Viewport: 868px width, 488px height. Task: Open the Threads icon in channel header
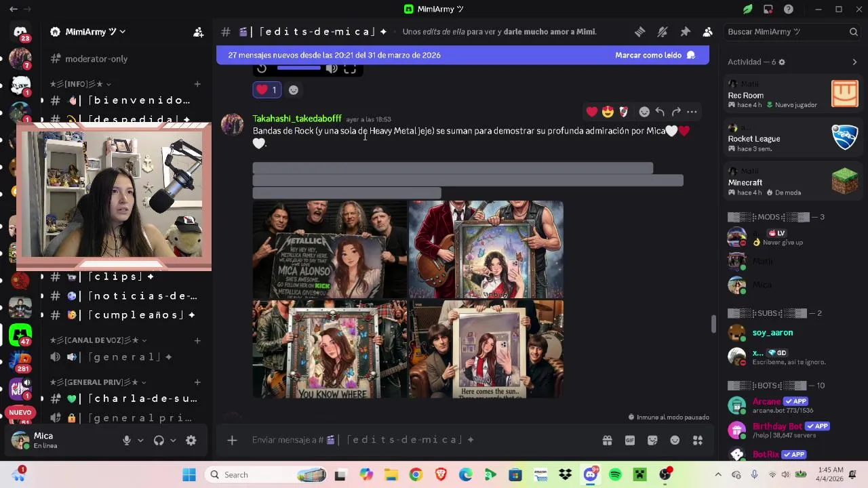(x=639, y=32)
